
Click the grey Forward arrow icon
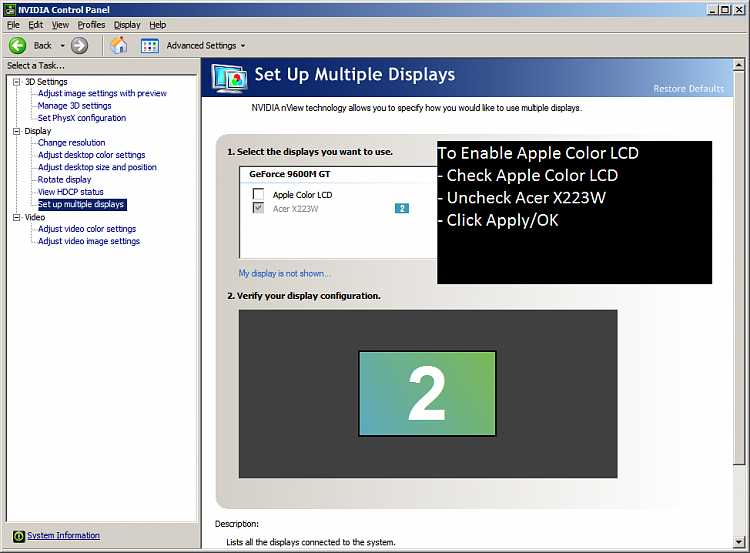point(79,45)
